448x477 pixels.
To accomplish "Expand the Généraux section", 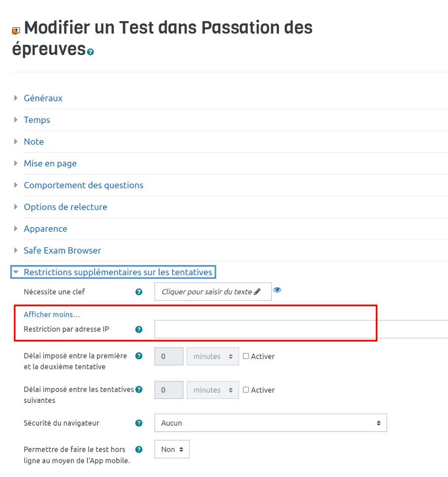I will click(x=43, y=98).
